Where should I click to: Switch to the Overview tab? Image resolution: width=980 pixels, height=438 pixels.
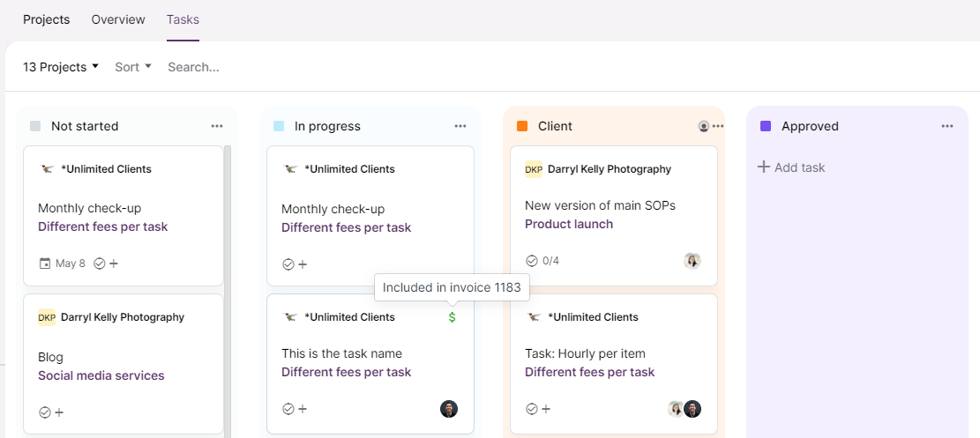(118, 19)
